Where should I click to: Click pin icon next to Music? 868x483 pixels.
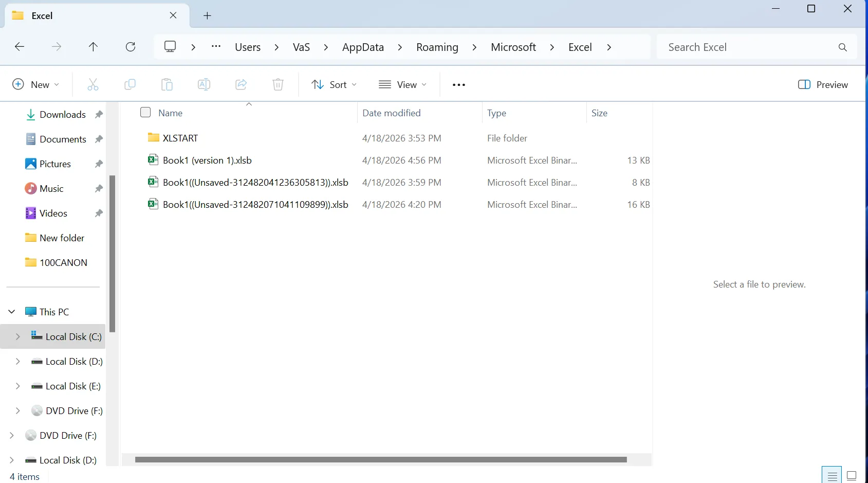pos(99,189)
